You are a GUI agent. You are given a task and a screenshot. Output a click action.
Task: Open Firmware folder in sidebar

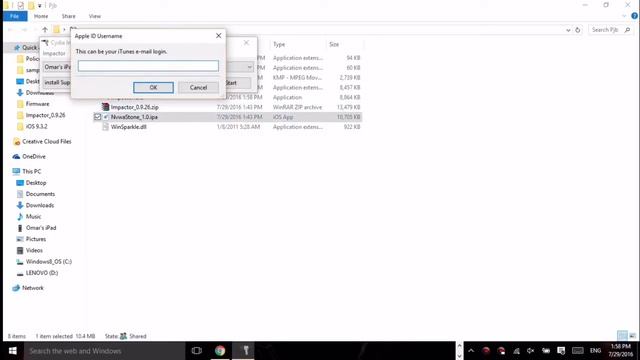(x=38, y=104)
